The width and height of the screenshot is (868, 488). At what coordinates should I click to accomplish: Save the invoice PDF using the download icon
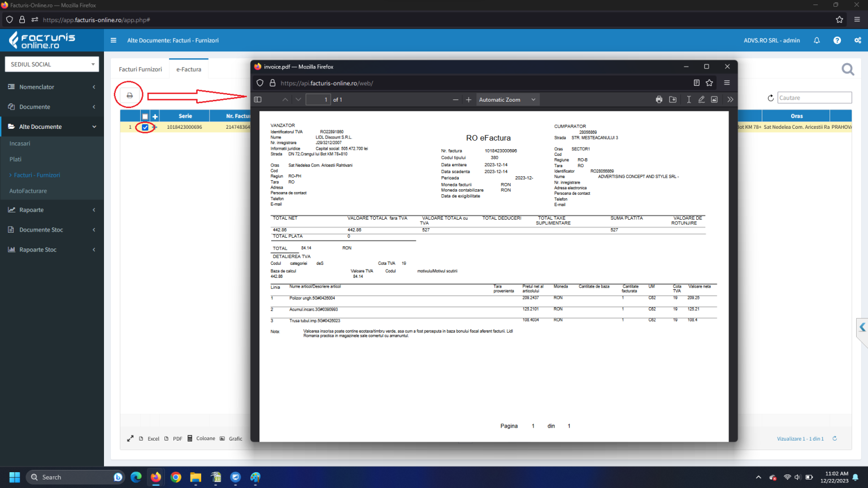pyautogui.click(x=672, y=99)
